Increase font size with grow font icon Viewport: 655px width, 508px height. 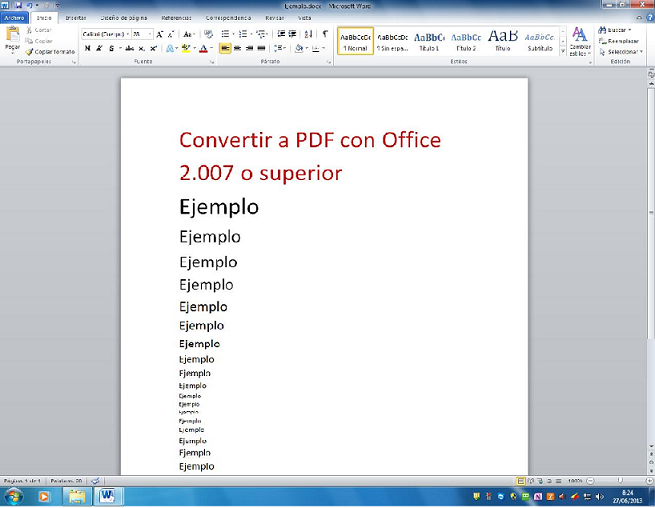point(159,34)
